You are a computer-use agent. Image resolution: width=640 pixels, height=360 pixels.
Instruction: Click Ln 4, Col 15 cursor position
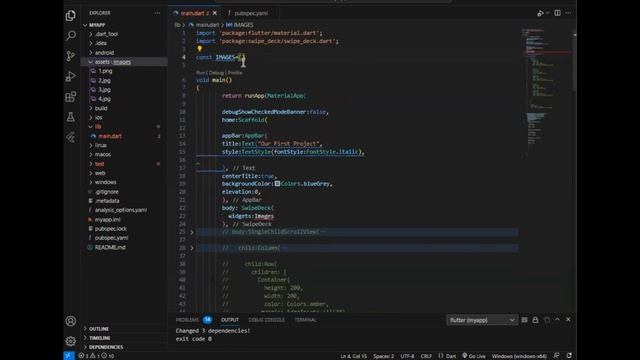click(x=353, y=356)
